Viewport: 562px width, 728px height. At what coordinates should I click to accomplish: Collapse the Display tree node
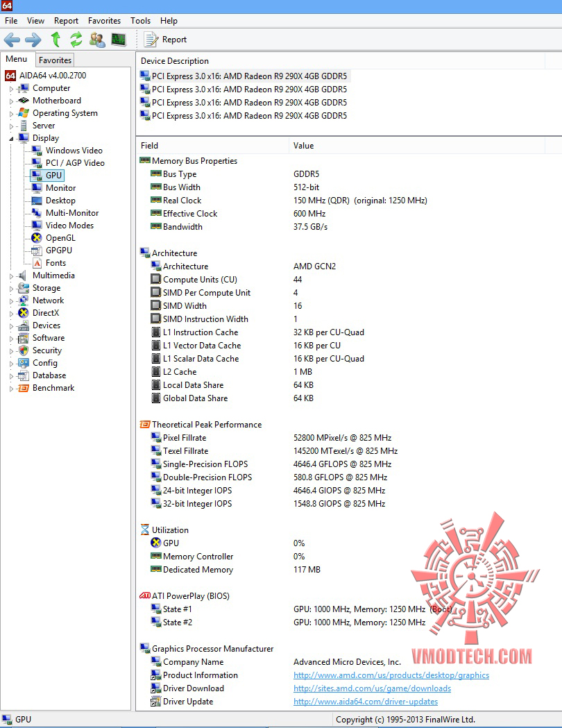pyautogui.click(x=12, y=138)
